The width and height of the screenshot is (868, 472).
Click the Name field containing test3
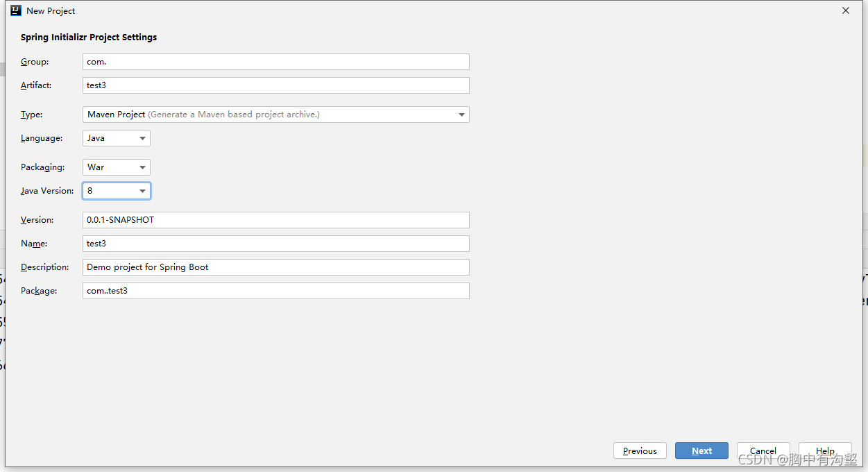point(275,243)
